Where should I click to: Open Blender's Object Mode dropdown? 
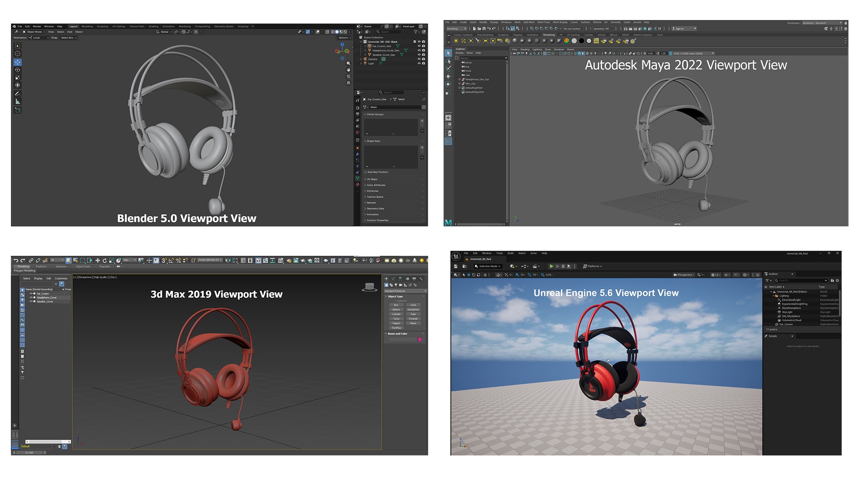(34, 32)
